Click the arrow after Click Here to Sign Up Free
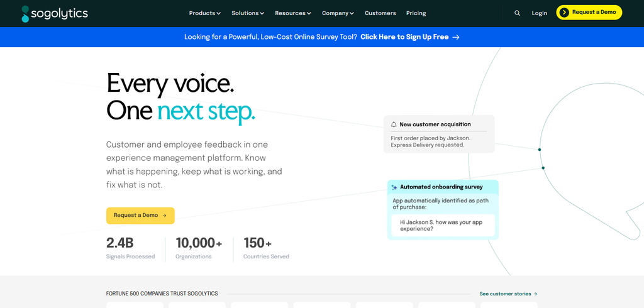The image size is (644, 308). pos(455,37)
